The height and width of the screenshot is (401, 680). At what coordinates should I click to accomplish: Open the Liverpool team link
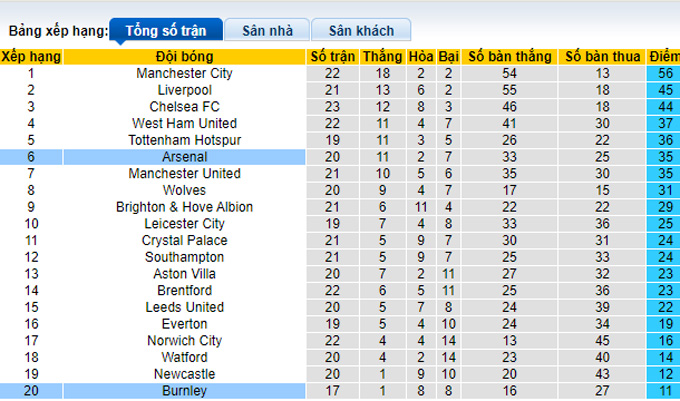(x=184, y=90)
